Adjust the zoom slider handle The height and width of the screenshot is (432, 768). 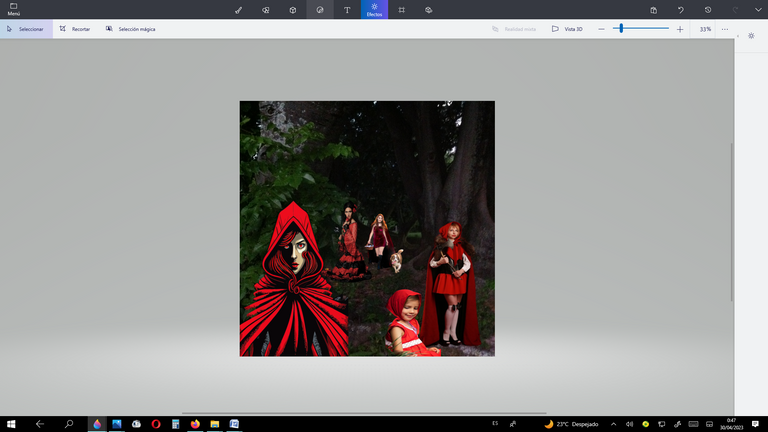point(621,28)
